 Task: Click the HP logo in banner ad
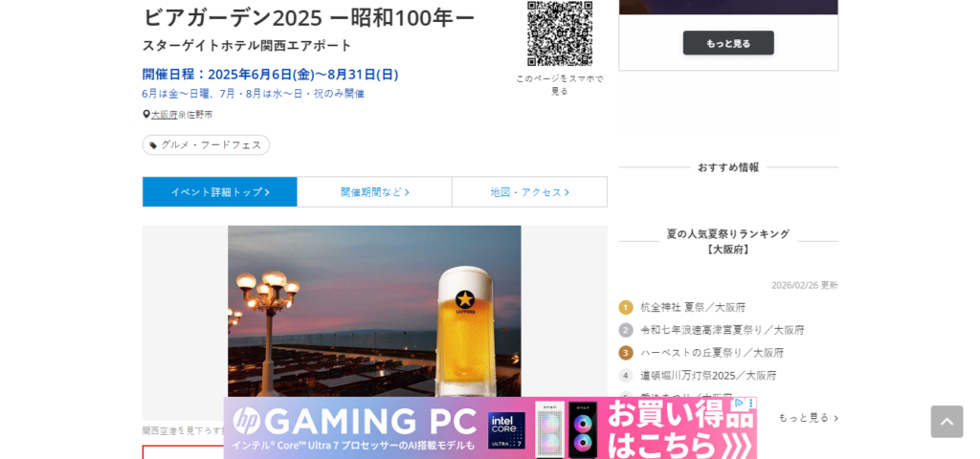pos(246,421)
